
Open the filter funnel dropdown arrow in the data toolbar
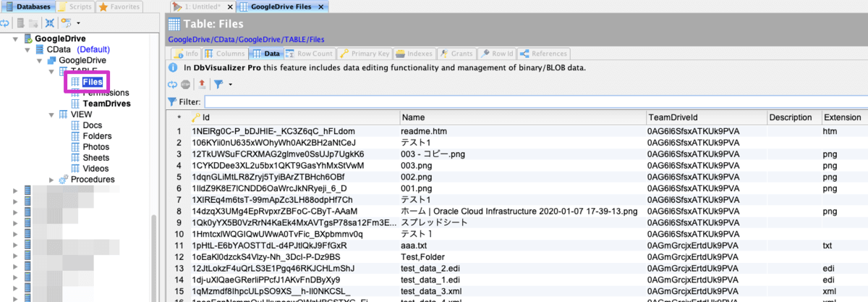tap(230, 85)
